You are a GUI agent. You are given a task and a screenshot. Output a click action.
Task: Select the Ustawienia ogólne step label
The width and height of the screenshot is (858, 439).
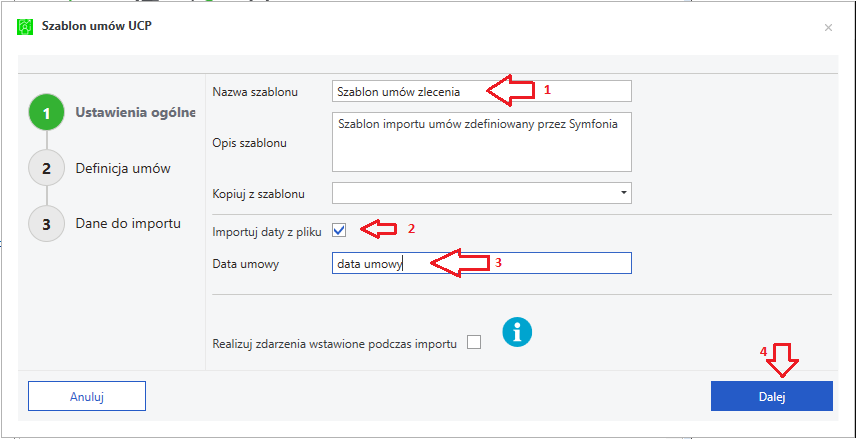click(x=136, y=113)
